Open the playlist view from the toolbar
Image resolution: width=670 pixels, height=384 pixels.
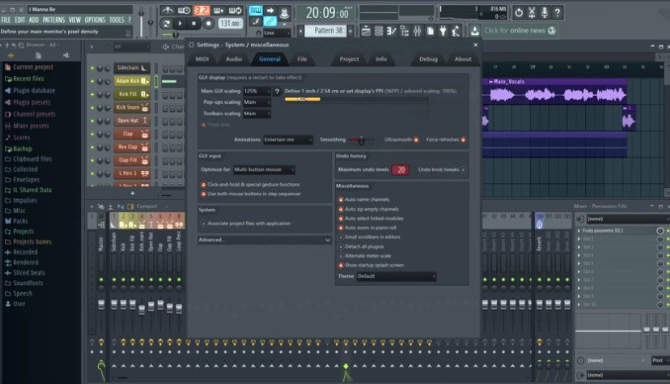(366, 31)
